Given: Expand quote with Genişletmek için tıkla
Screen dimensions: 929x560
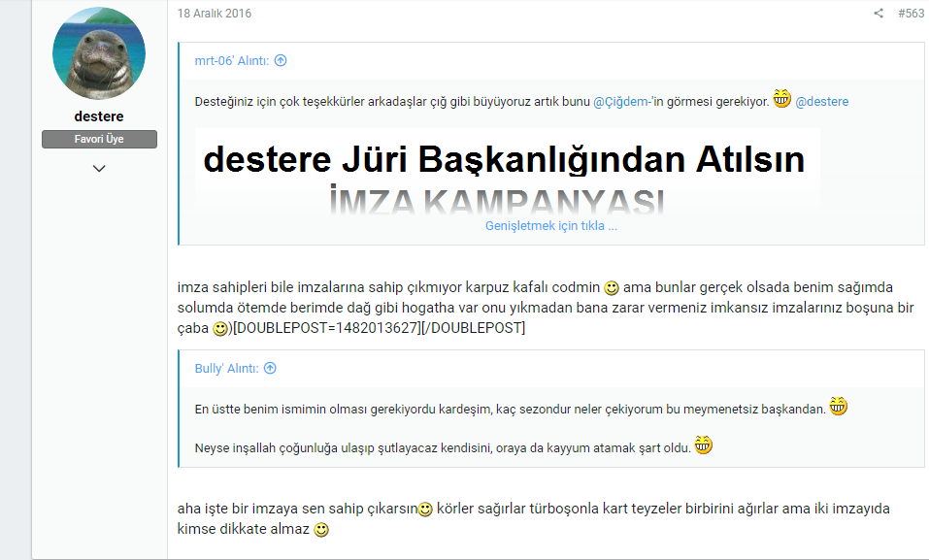Looking at the screenshot, I should pos(550,225).
